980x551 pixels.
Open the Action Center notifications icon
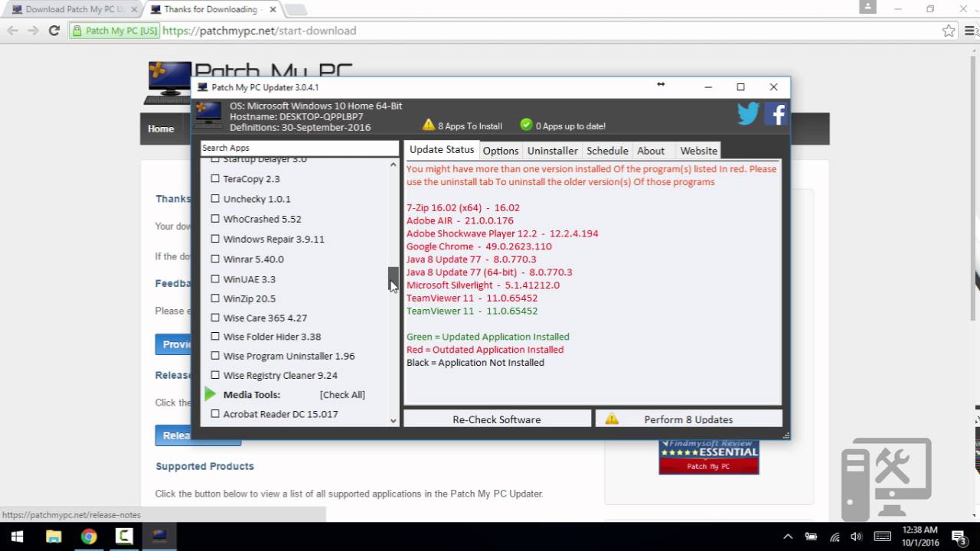tap(959, 536)
